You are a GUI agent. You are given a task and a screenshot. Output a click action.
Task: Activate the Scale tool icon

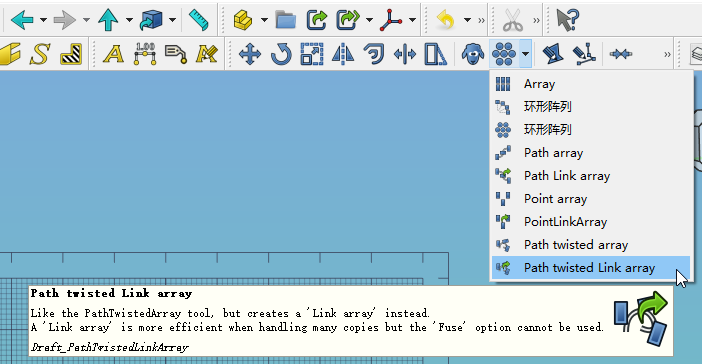coord(312,54)
